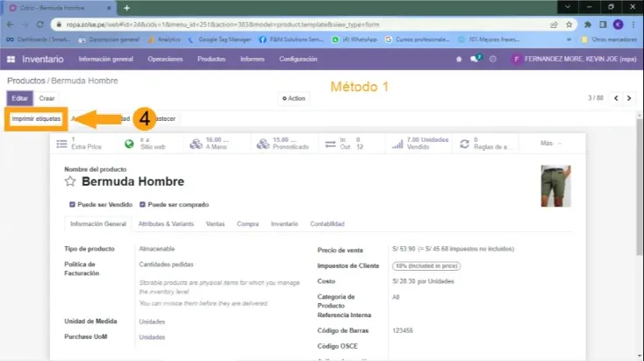Viewport: 644px width, 361px height.
Task: Toggle the Puede ser comprado checkbox
Action: tap(142, 205)
